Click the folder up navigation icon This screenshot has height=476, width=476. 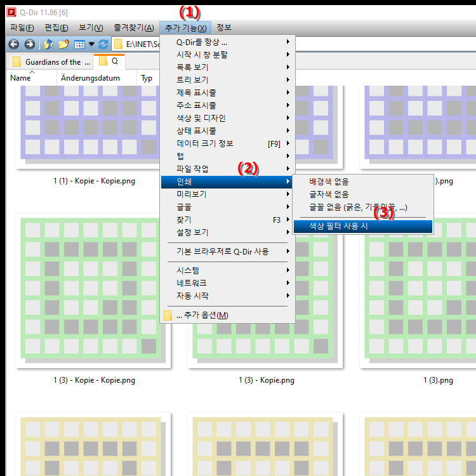pos(49,44)
